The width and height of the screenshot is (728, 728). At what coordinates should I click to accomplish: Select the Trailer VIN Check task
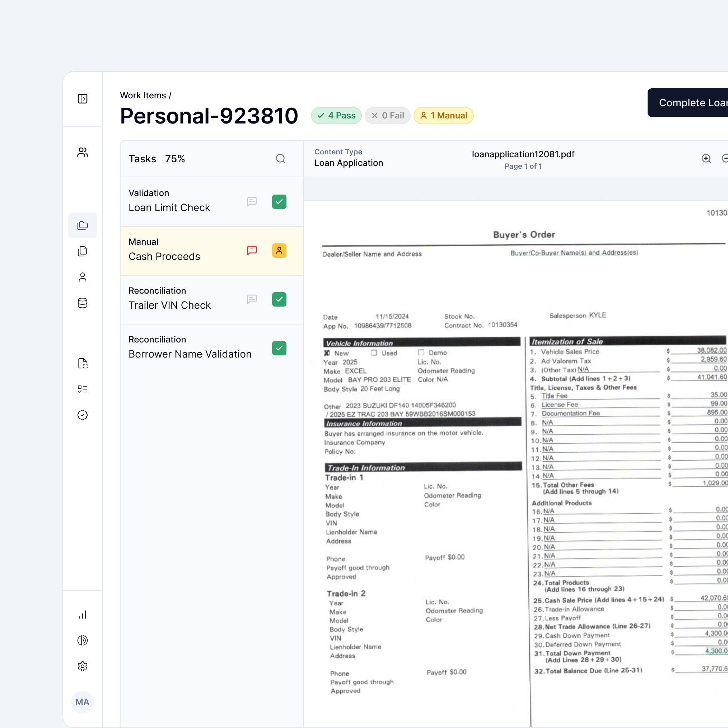[212, 299]
